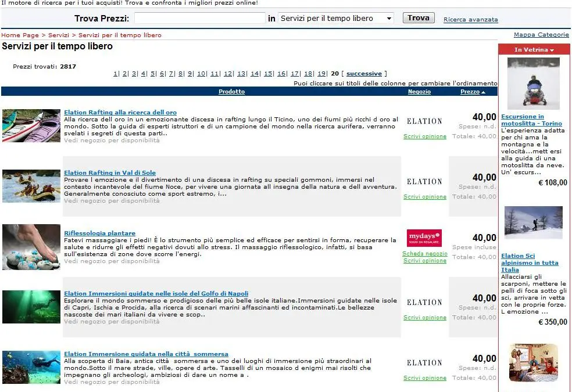Open the Val di Sole rafting thumbnail

point(31,186)
